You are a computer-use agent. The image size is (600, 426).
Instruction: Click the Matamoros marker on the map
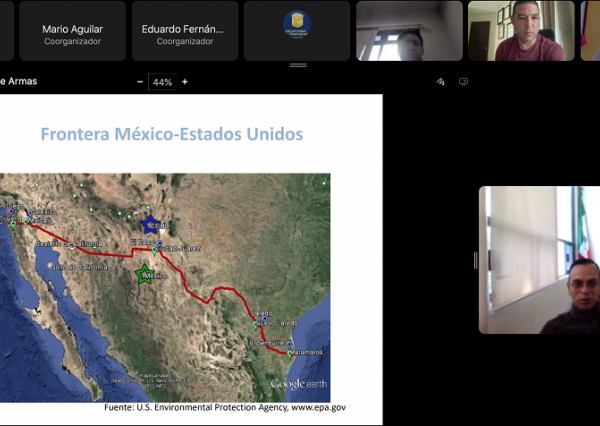(x=290, y=352)
